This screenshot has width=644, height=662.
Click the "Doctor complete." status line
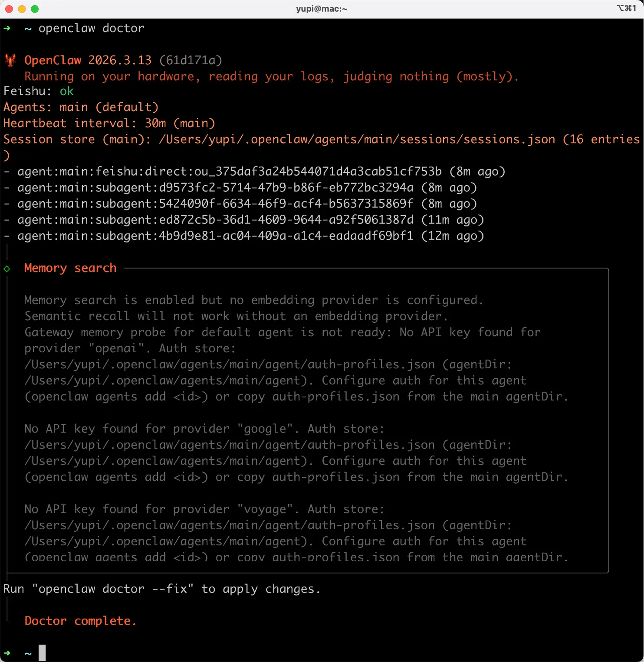[80, 621]
